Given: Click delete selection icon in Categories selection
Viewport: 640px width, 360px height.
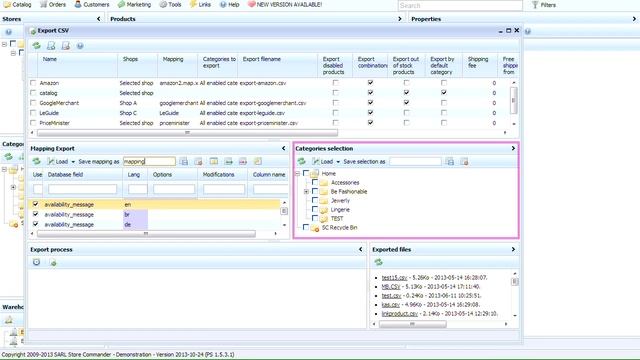Looking at the screenshot, I should point(464,162).
